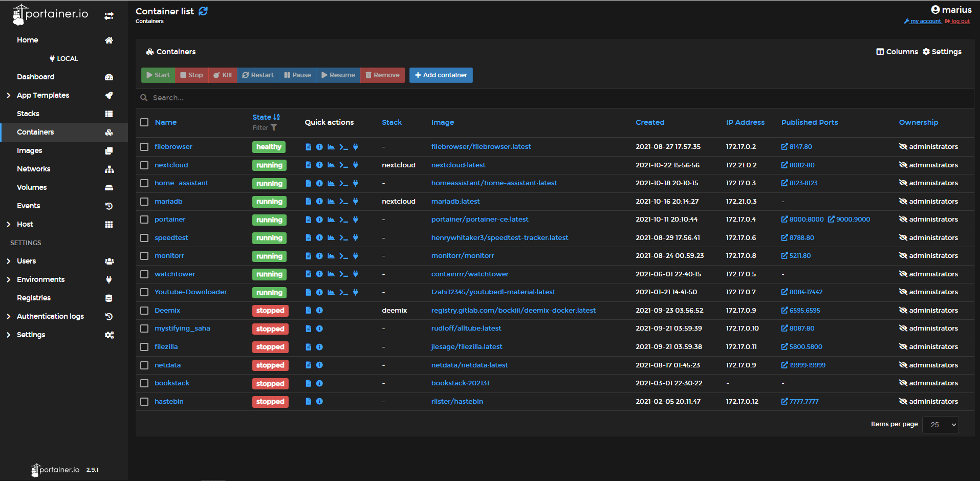980x481 pixels.
Task: Open logs icon for Deemix container
Action: [x=308, y=311]
